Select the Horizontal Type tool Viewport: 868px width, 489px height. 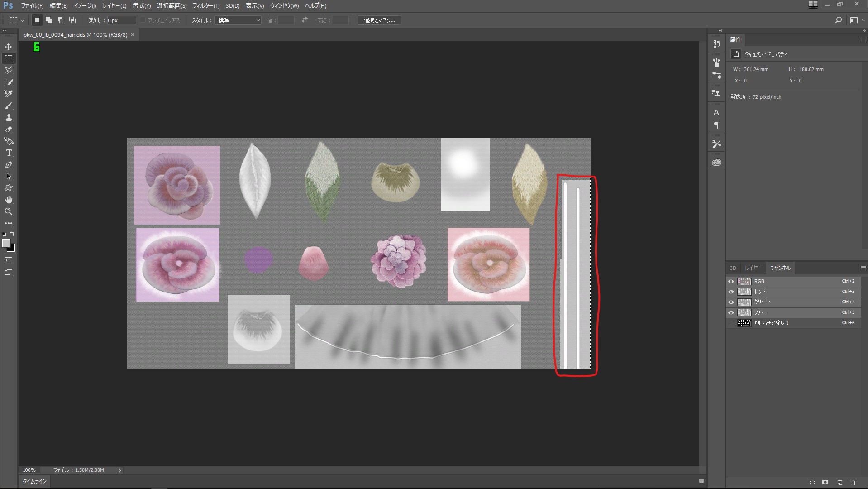9,153
